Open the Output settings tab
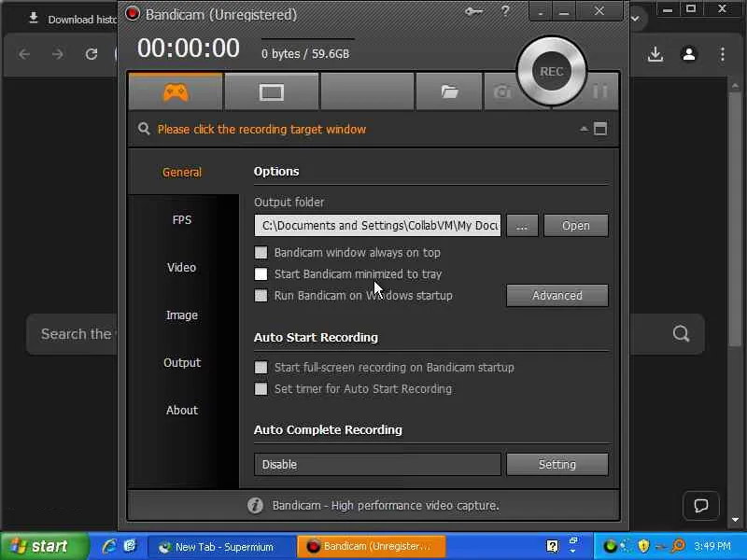The image size is (747, 560). 182,362
